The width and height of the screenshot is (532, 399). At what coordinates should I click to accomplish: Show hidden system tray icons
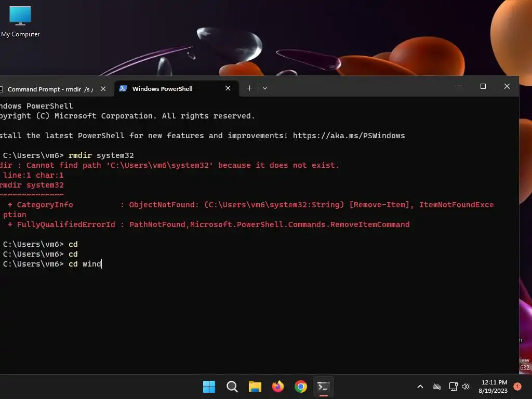click(420, 387)
